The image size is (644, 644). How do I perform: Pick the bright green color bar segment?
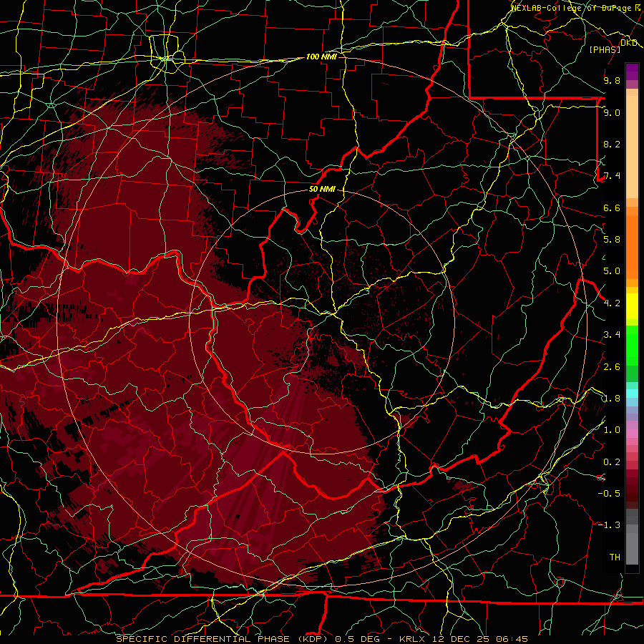632,346
